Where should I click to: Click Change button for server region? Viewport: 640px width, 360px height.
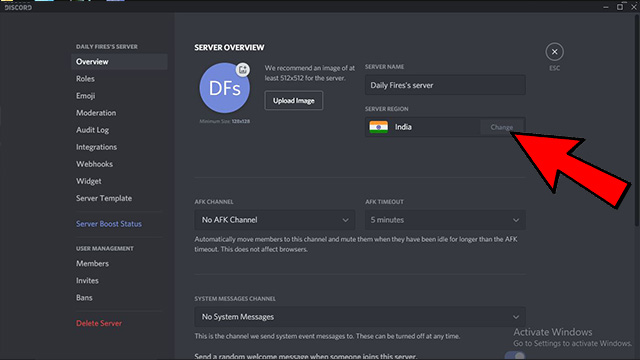pos(502,127)
